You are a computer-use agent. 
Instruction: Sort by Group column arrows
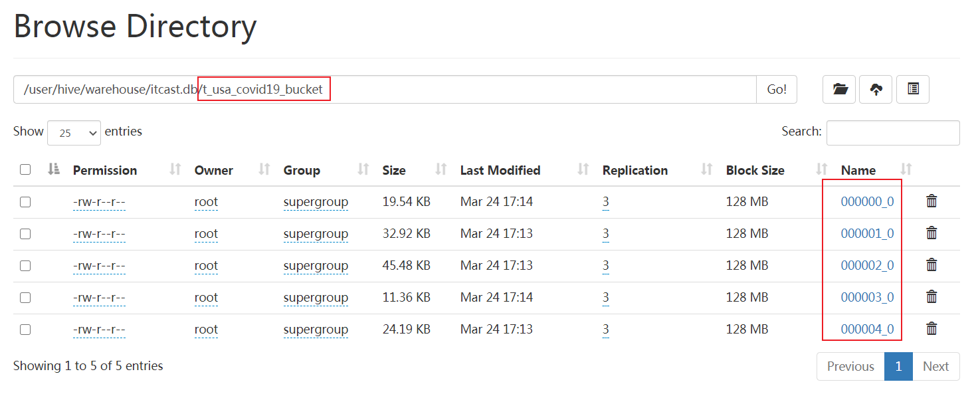363,169
